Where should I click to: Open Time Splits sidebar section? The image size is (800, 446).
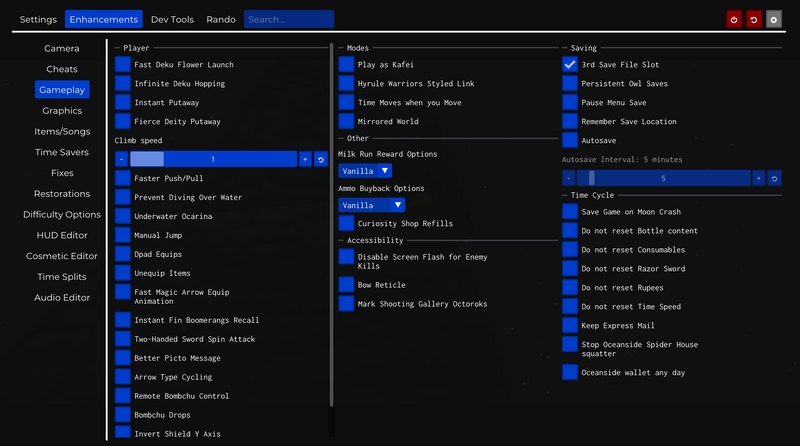62,277
